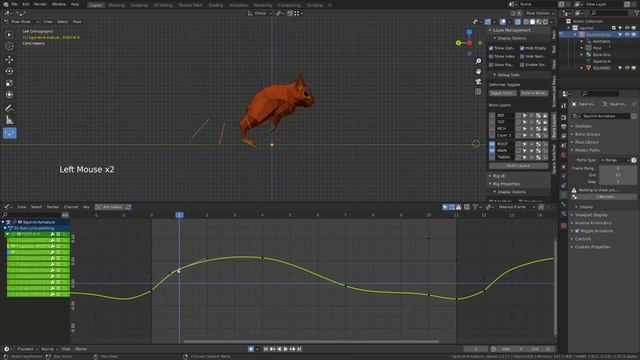
Task: Click the pan hand icon in viewport
Action: [478, 71]
